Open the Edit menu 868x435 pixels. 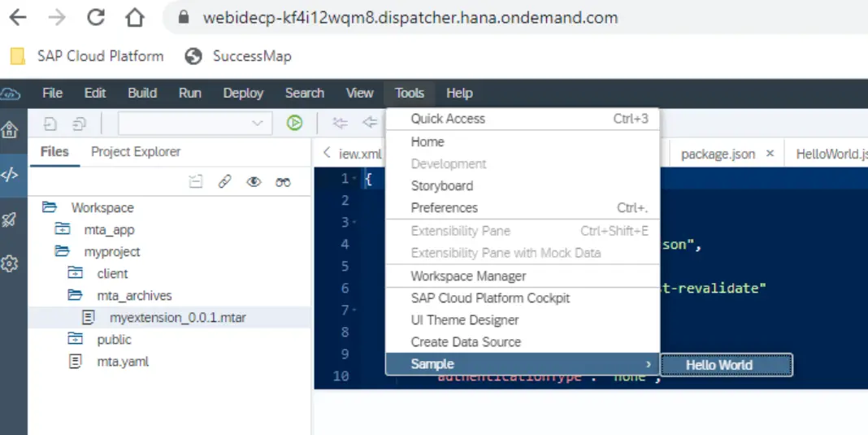pyautogui.click(x=94, y=93)
